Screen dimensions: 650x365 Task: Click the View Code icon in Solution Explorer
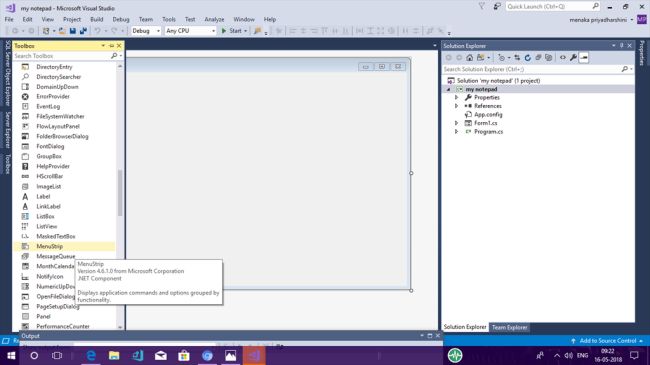click(x=563, y=58)
